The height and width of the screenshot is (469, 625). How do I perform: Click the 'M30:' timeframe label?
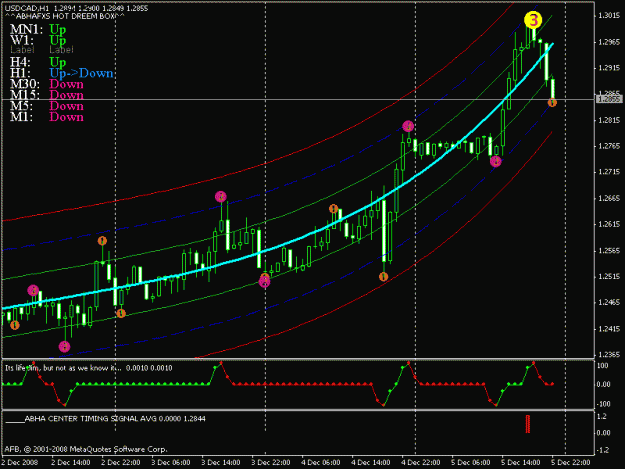click(25, 84)
